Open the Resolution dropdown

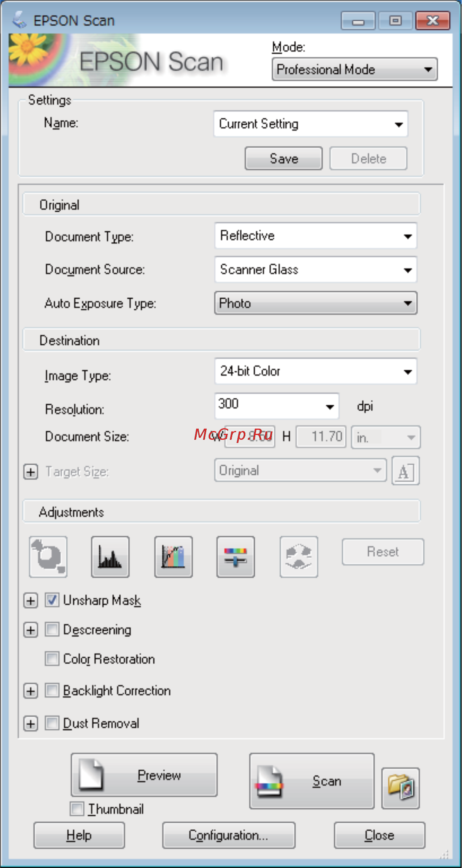277,406
